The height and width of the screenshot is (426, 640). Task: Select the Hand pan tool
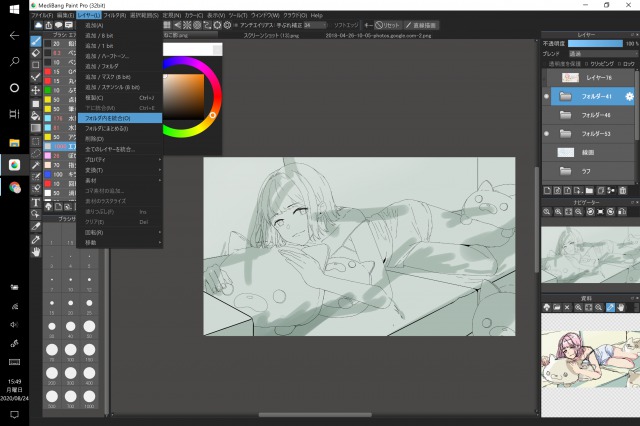click(x=37, y=251)
